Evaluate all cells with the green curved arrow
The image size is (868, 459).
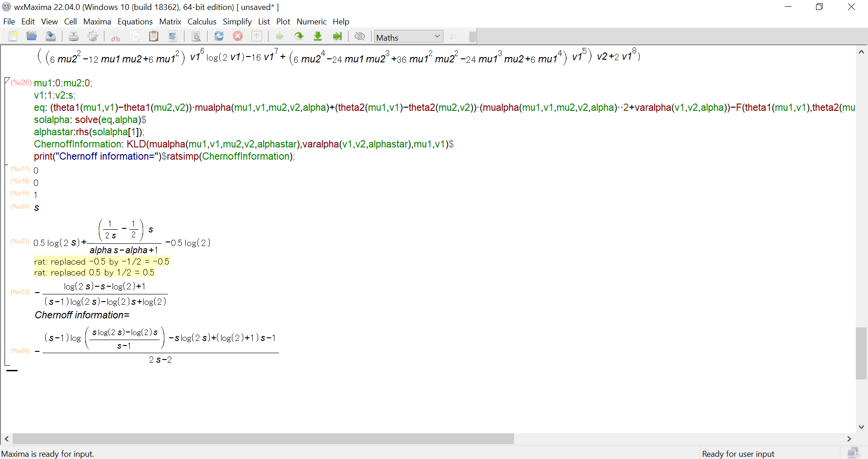[299, 37]
